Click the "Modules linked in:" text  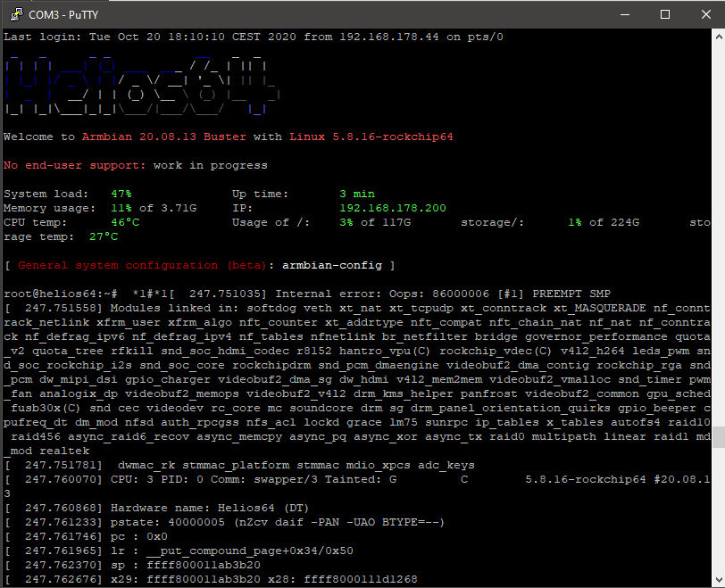174,309
